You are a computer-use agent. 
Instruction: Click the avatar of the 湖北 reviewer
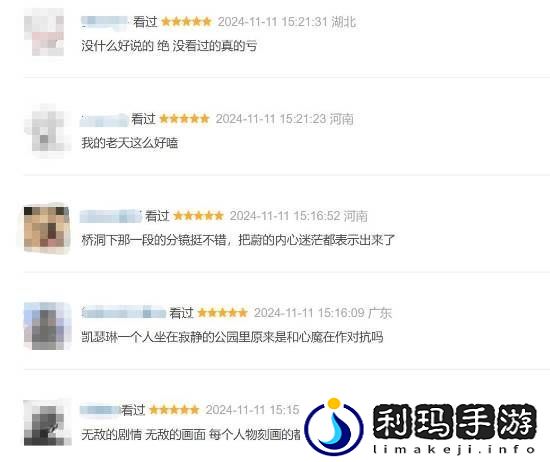pyautogui.click(x=44, y=33)
